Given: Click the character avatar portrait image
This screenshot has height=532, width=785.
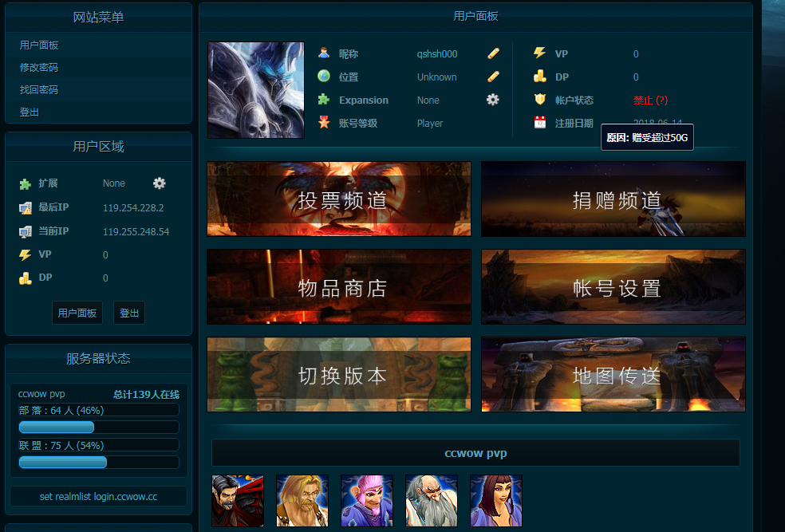Looking at the screenshot, I should pos(255,89).
